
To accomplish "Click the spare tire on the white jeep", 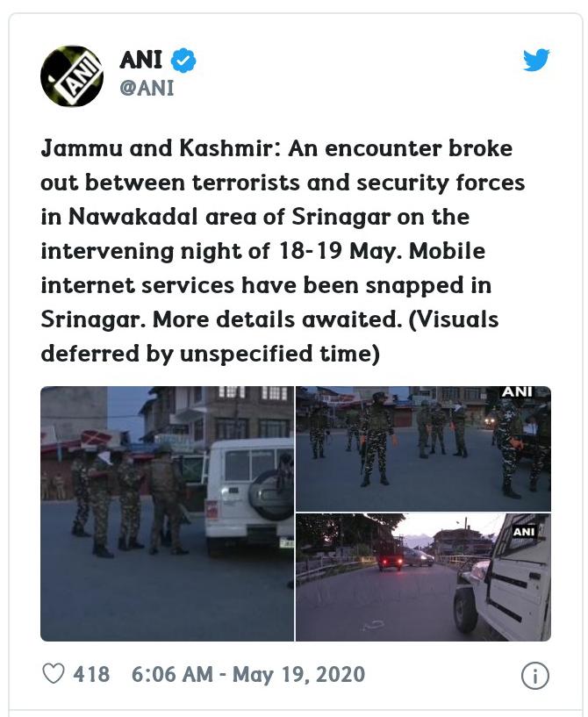I will 270,495.
